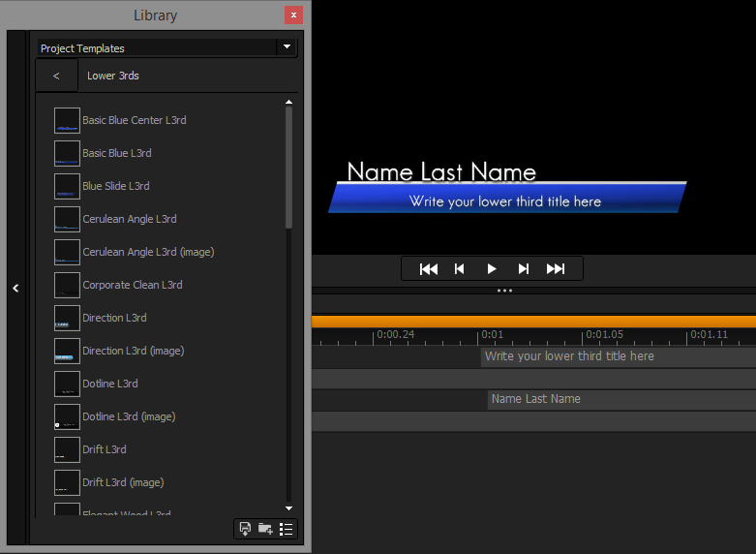
Task: Play the preview
Action: 492,268
